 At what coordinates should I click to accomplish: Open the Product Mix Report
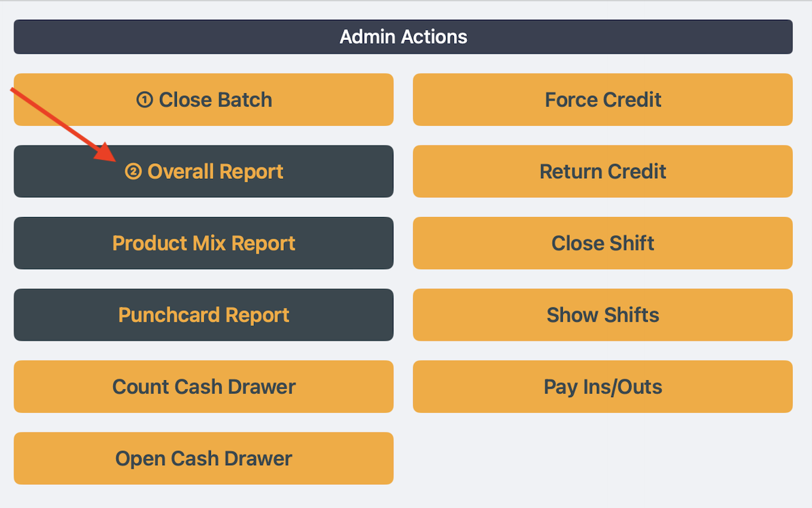[204, 243]
